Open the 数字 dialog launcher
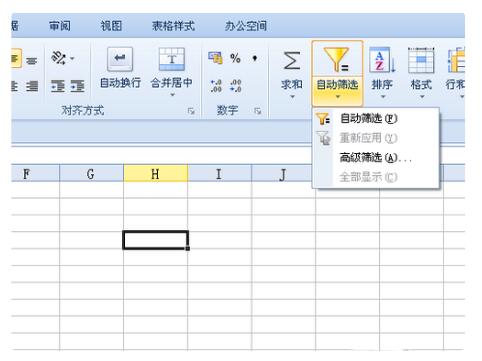 [x=257, y=111]
